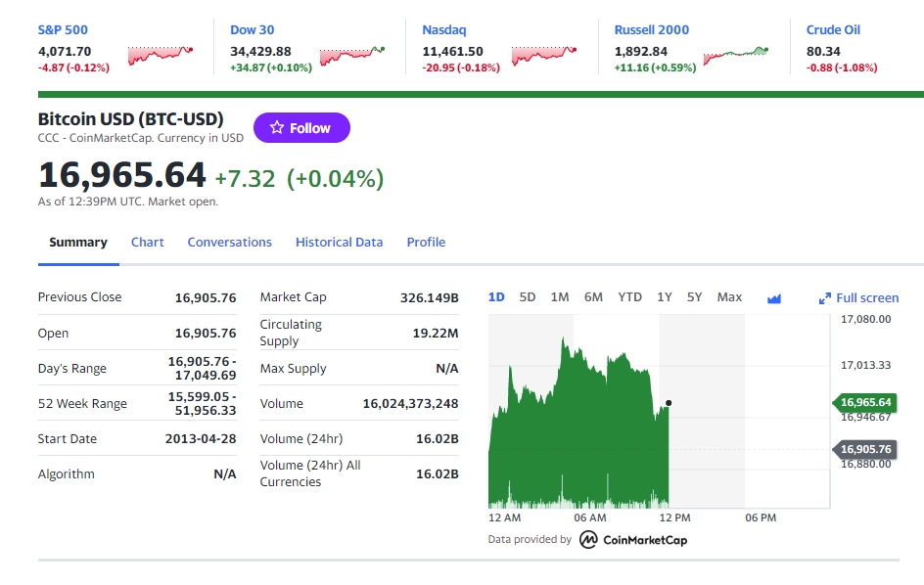
Task: Click the star icon in Follow button
Action: coord(277,127)
